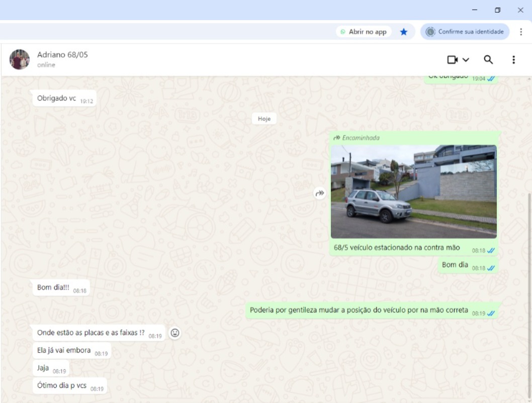532x403 pixels.
Task: Open the forwarded car photo
Action: click(413, 191)
